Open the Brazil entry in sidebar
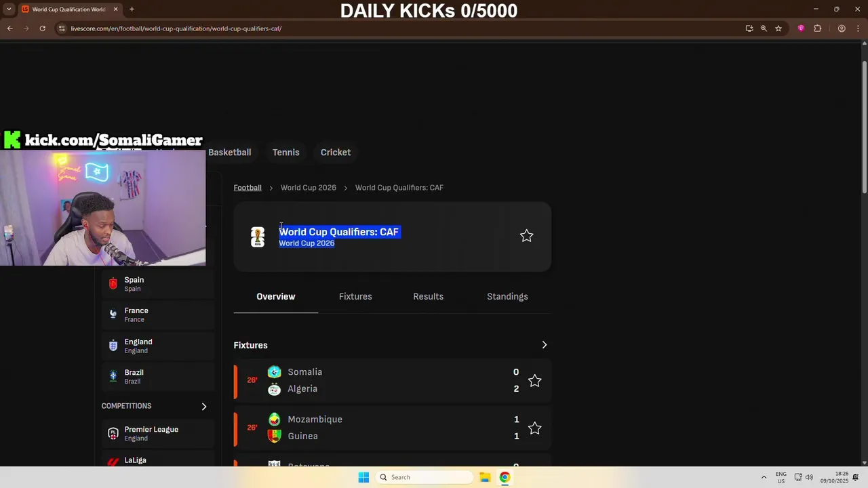This screenshot has height=488, width=868. (x=158, y=376)
